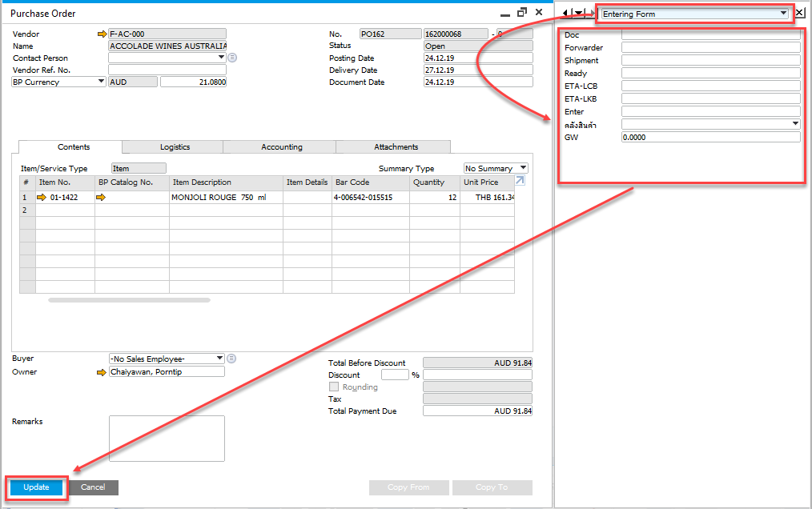Screen dimensions: 812x509
Task: Click the Discount percentage input field
Action: click(x=395, y=375)
